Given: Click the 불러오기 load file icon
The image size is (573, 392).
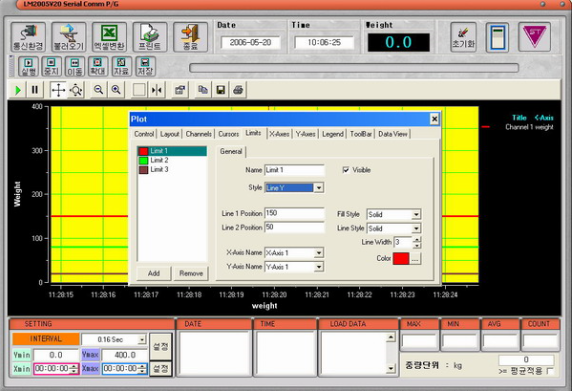Looking at the screenshot, I should coord(69,37).
